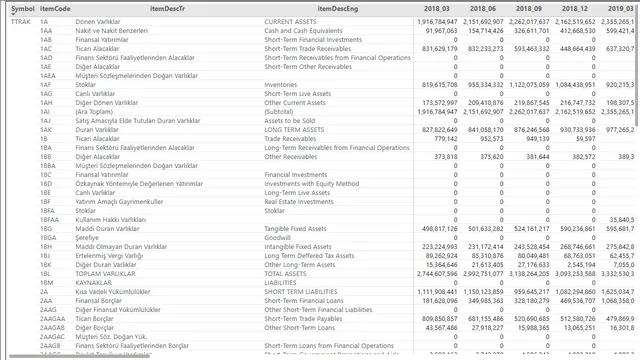Image resolution: width=640 pixels, height=360 pixels.
Task: Select the 'Dönen Varlıklar' cell
Action: tap(98, 22)
